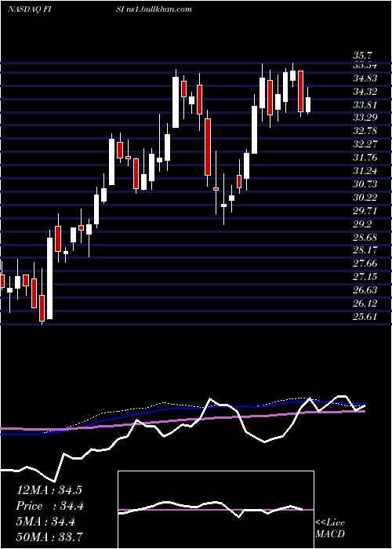Click the <<Live MACD label
Image resolution: width=392 pixels, height=549 pixels.
tap(330, 529)
